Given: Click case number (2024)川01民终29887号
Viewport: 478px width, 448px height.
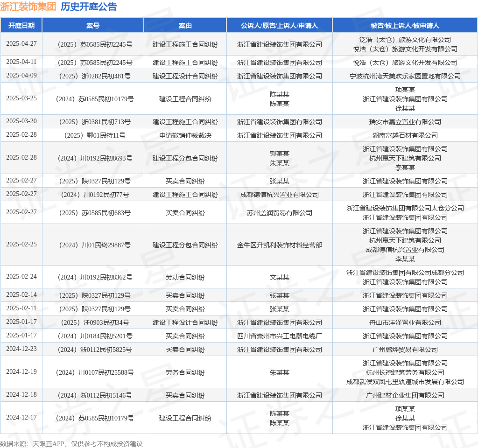Looking at the screenshot, I should (95, 245).
